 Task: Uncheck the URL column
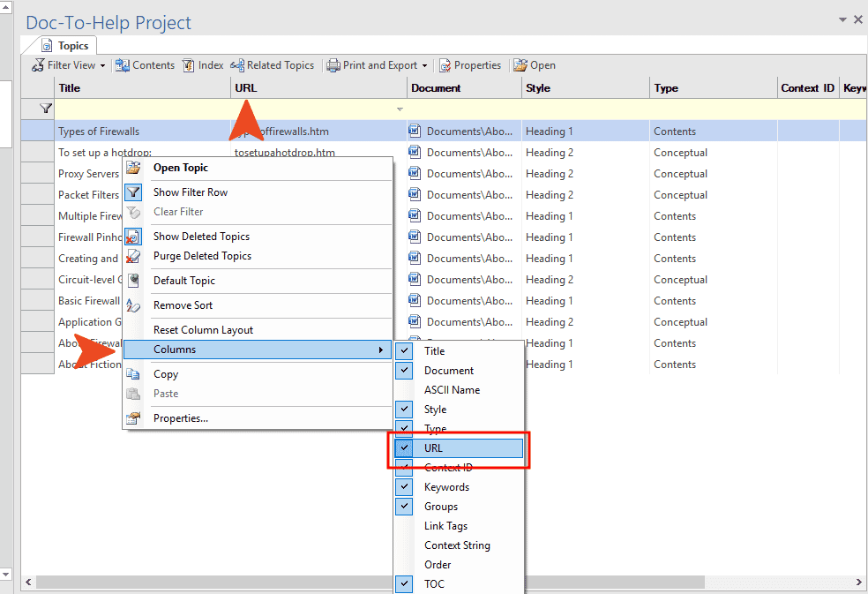pos(405,448)
